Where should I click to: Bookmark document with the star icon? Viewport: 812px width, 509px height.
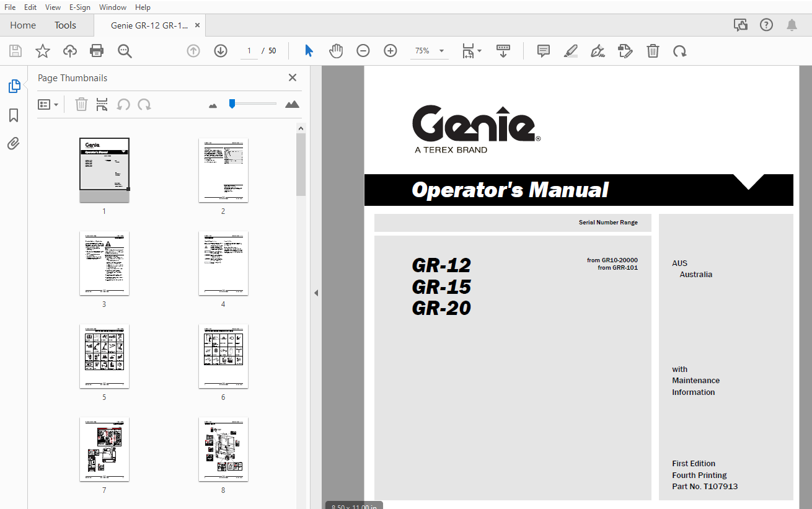point(43,51)
